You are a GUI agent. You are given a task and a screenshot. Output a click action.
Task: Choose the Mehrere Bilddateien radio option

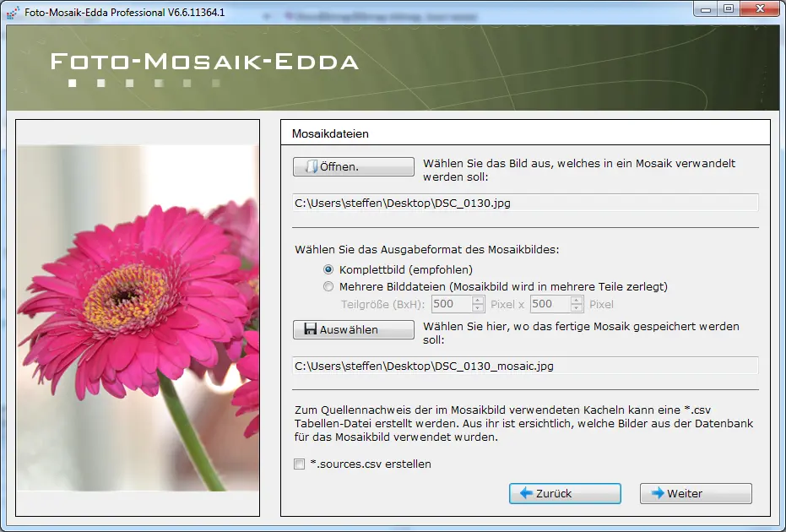click(x=328, y=287)
